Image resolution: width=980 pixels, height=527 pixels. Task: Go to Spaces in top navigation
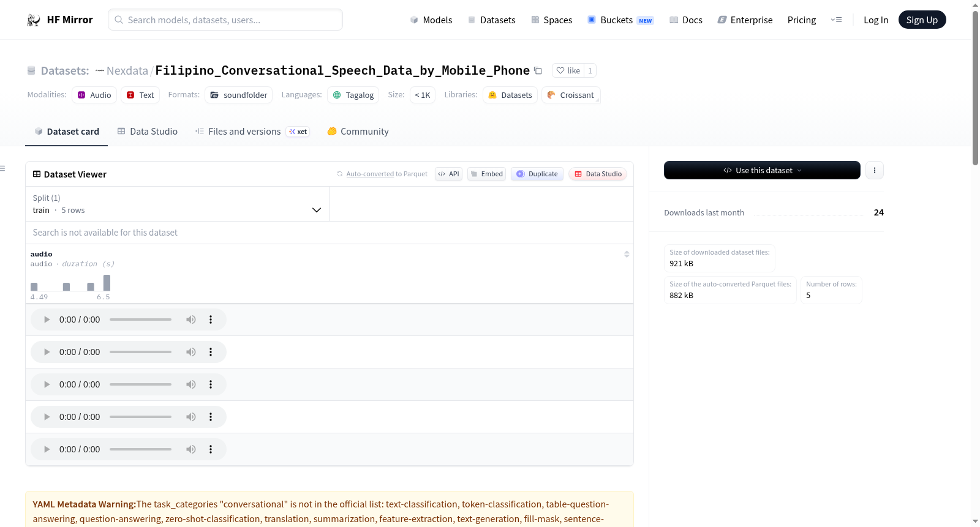pos(551,20)
